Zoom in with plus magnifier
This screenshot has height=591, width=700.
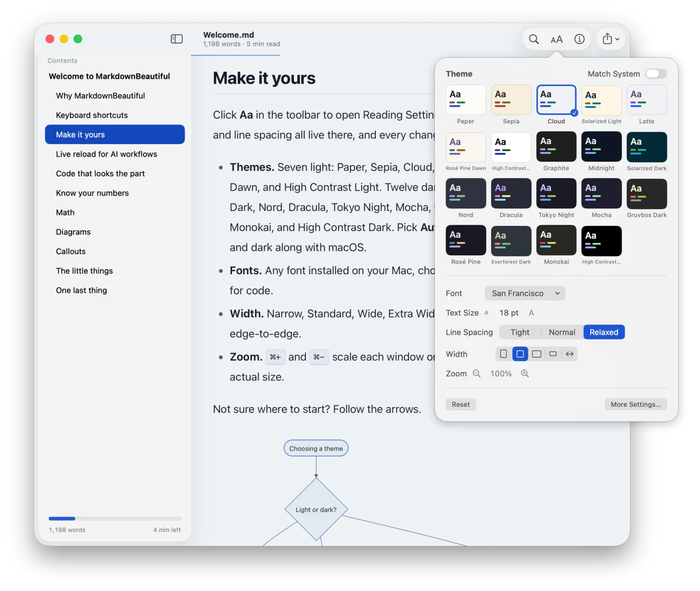[525, 373]
